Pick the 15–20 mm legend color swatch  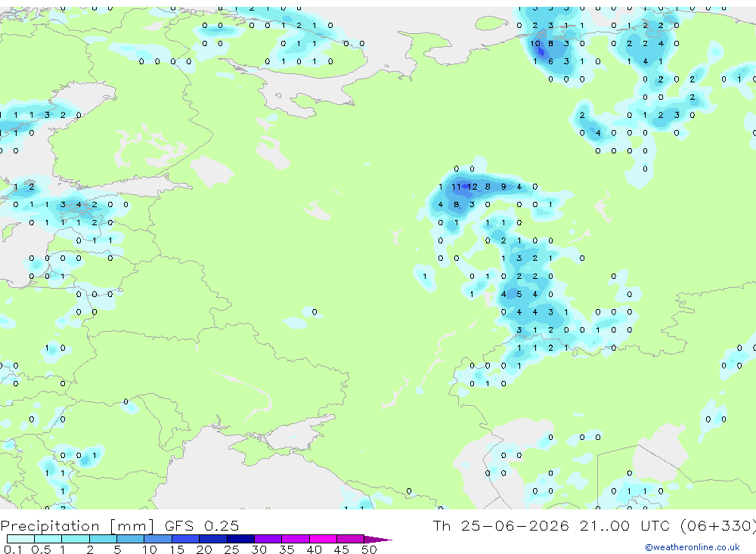pyautogui.click(x=185, y=539)
